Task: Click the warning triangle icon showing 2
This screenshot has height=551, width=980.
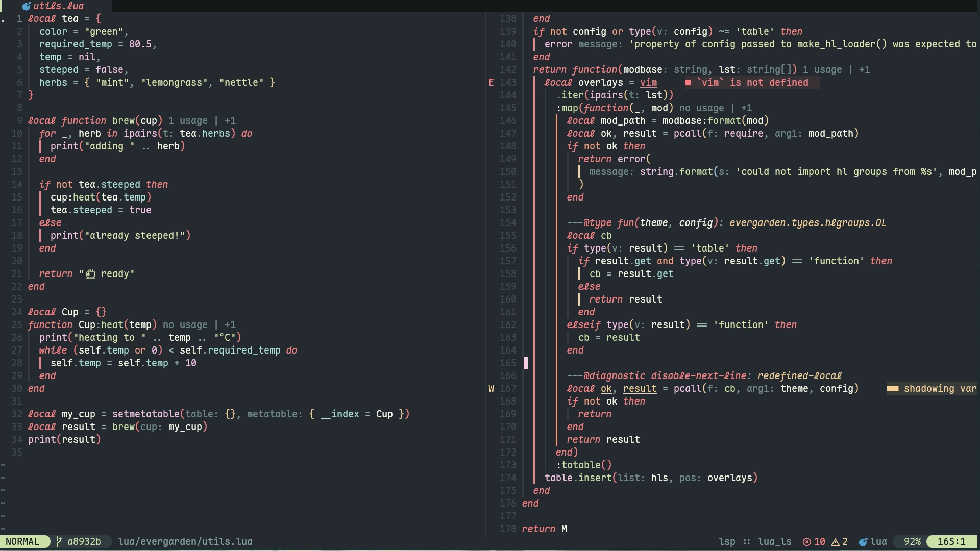Action: (836, 542)
